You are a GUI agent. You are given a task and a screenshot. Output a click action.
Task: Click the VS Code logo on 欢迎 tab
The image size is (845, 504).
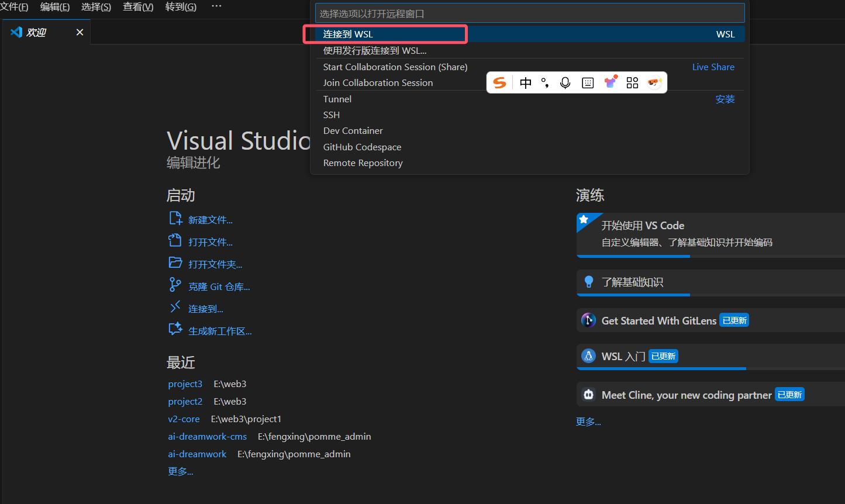click(16, 32)
